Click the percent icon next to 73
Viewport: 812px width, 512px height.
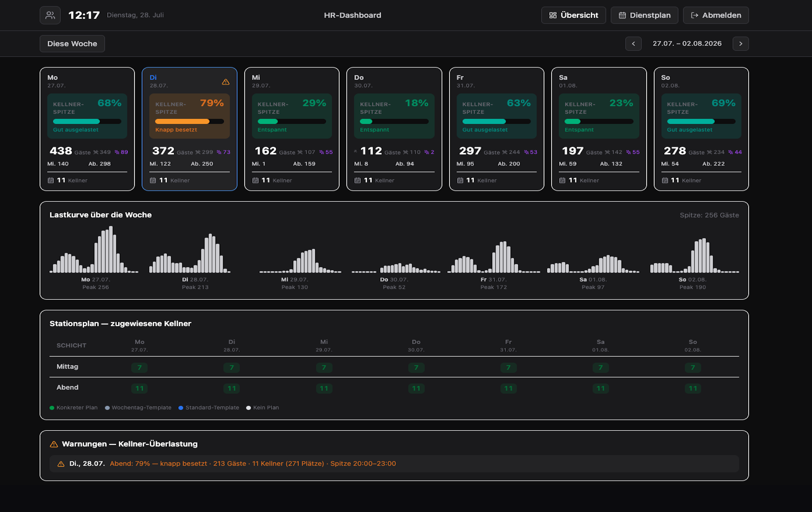[219, 152]
